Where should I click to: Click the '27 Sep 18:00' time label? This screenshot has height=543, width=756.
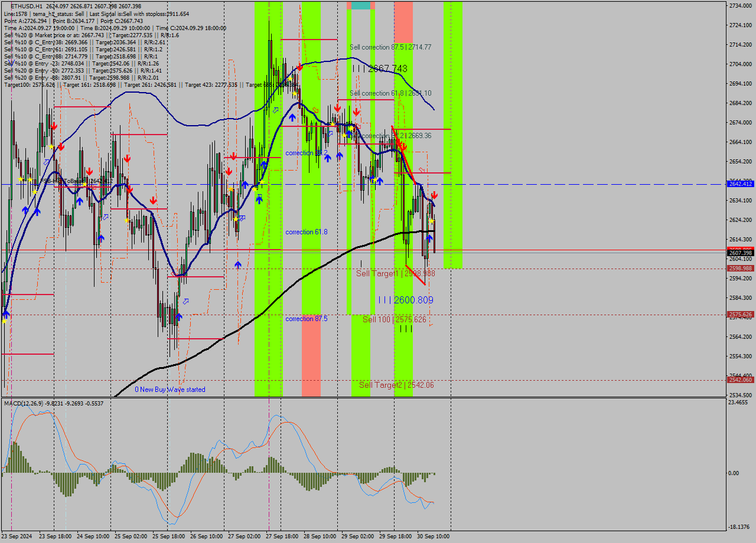[282, 537]
